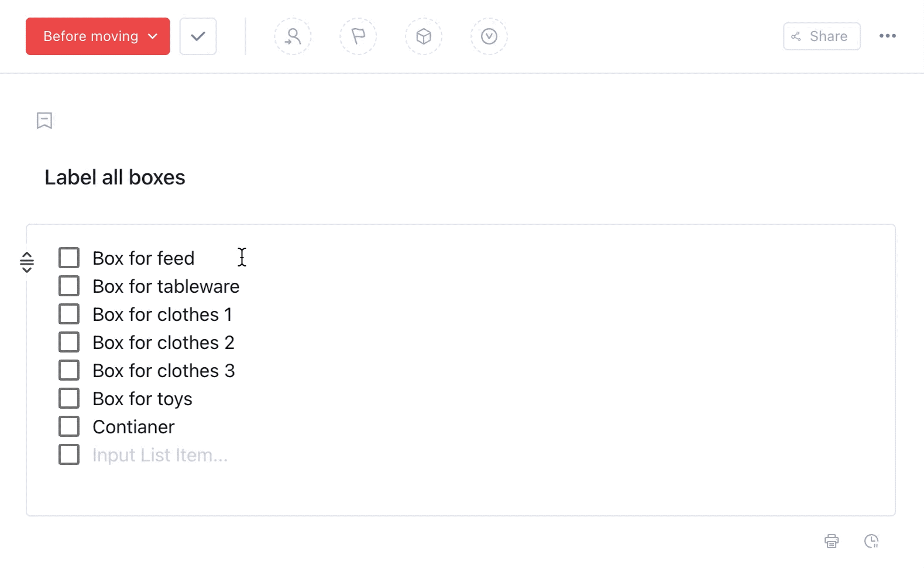Click the printer icon at bottom right
This screenshot has width=924, height=568.
[x=832, y=541]
